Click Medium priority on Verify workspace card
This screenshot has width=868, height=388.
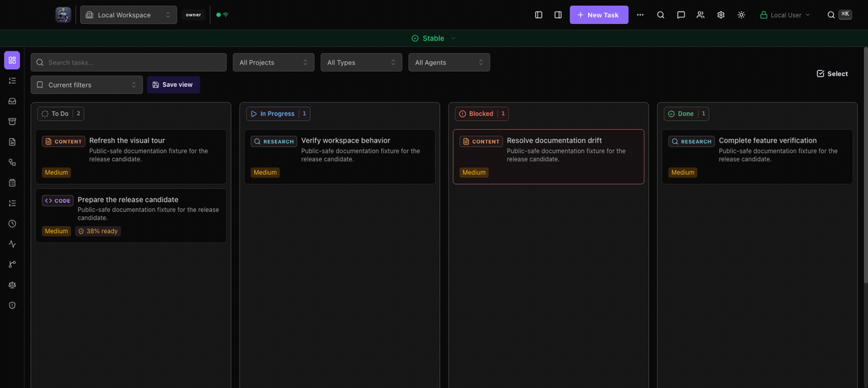tap(265, 172)
